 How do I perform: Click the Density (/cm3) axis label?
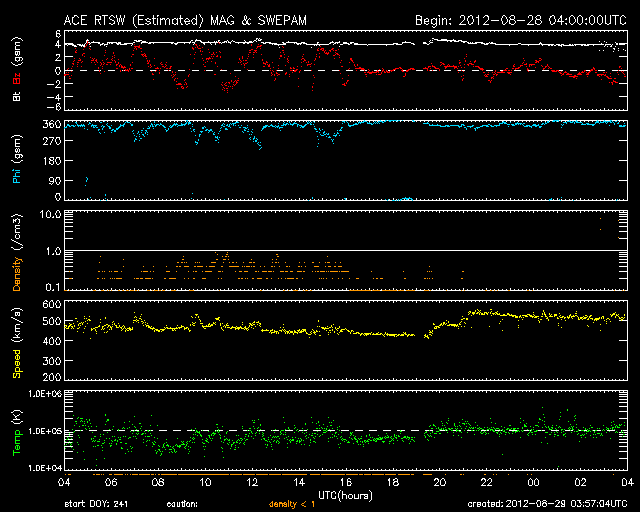(17, 251)
